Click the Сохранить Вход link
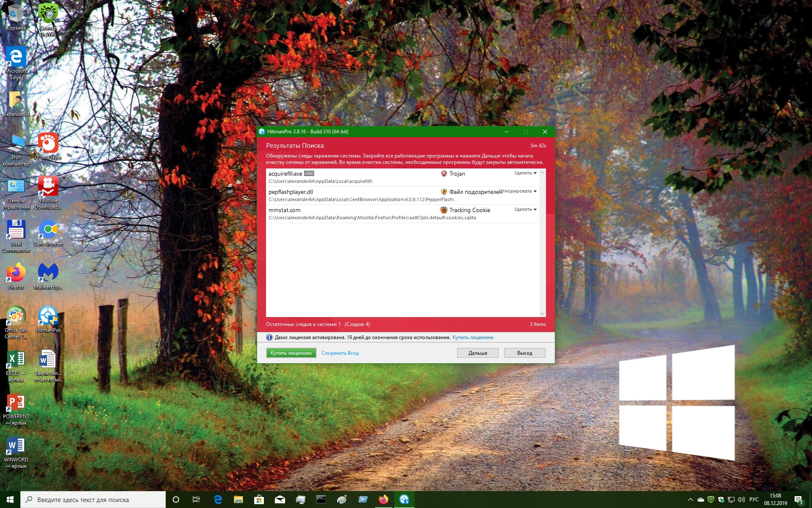The width and height of the screenshot is (812, 508). [340, 353]
